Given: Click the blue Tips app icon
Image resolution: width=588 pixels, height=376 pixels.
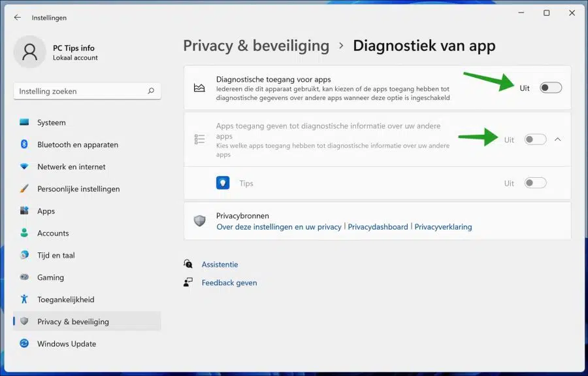Looking at the screenshot, I should point(223,183).
